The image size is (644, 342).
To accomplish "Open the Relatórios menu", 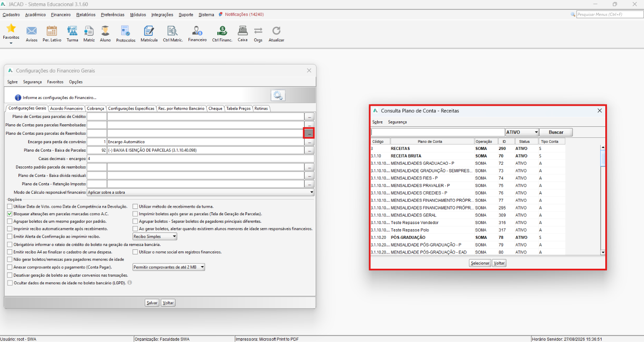I will (86, 15).
